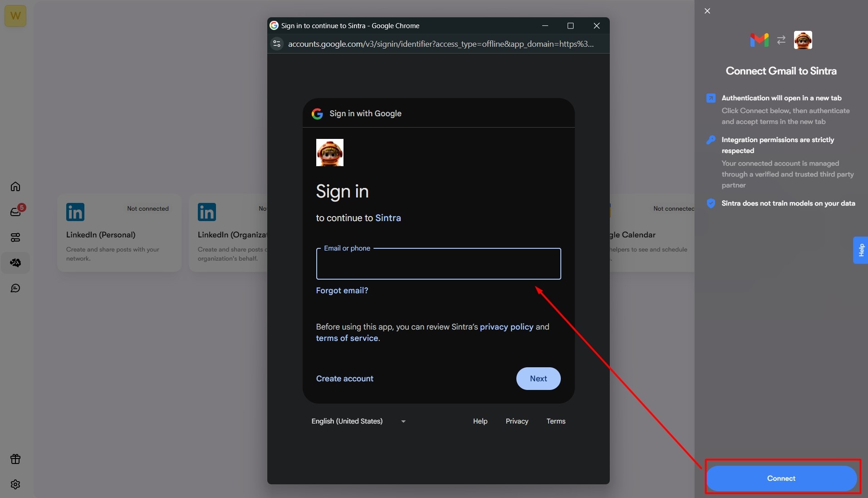Image resolution: width=868 pixels, height=498 pixels.
Task: Click the Gmail logo in the connect panel
Action: [760, 40]
